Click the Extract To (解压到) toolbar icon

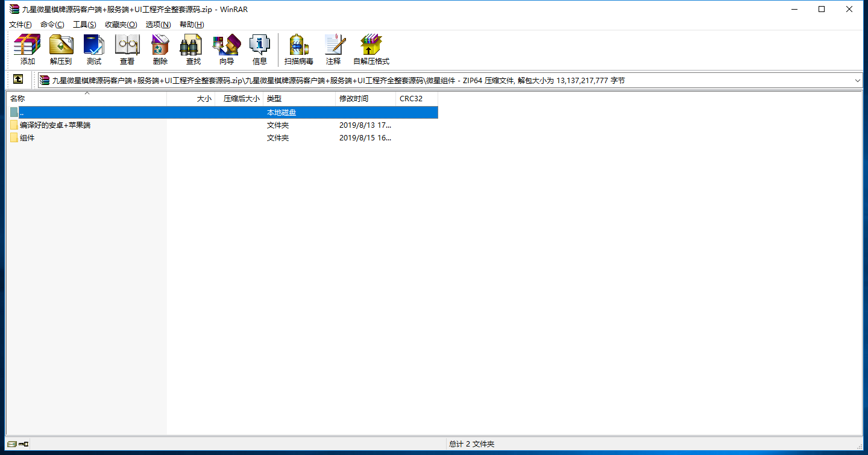61,49
